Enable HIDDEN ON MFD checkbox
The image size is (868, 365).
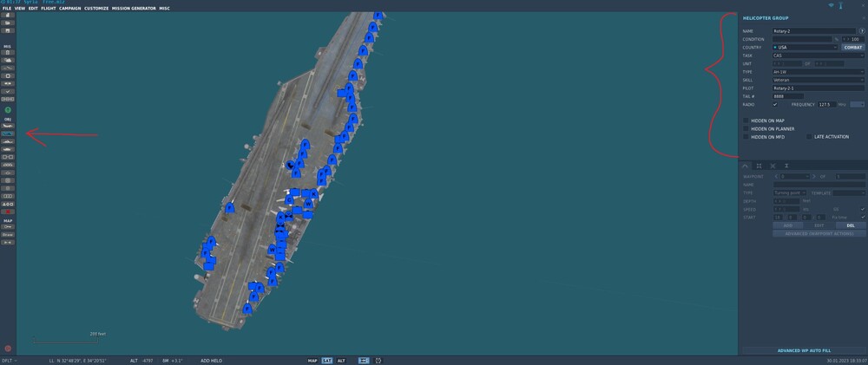click(x=746, y=137)
